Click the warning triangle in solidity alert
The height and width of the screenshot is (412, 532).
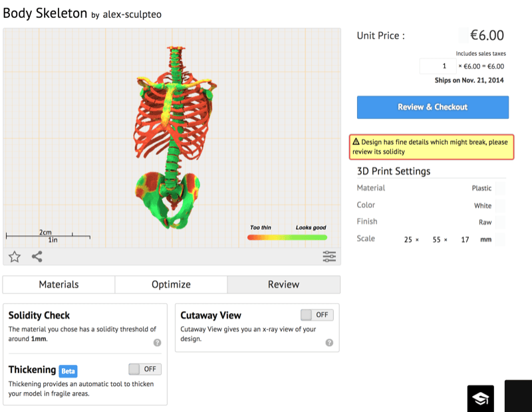coord(356,142)
